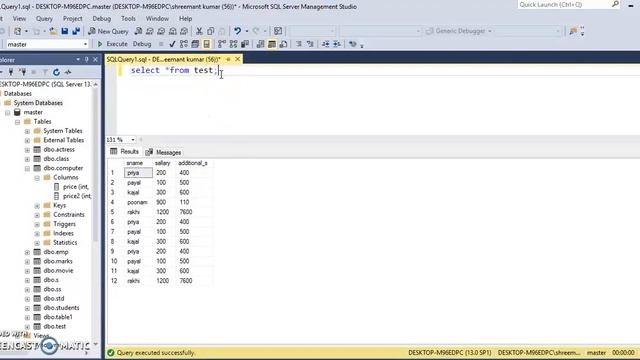Select the highlighted Results to Grid icon
Viewport: 640px width, 360px height.
point(272,44)
